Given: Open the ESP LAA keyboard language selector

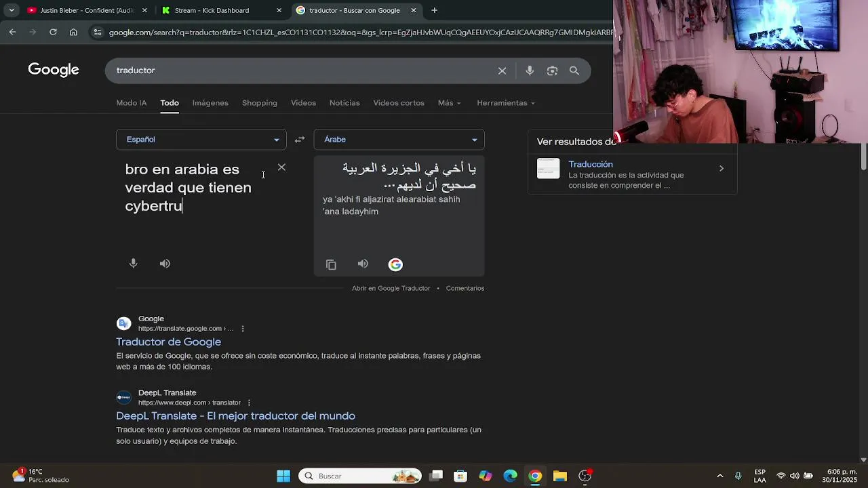Looking at the screenshot, I should coord(760,476).
